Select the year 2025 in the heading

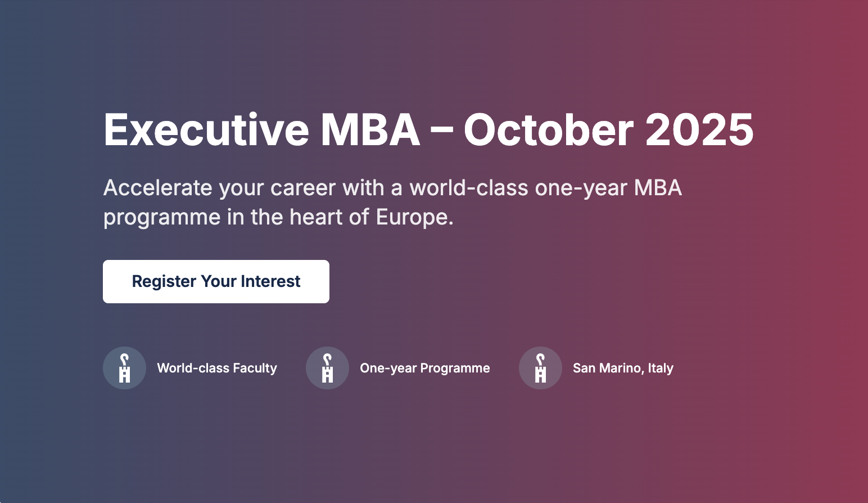pos(699,130)
